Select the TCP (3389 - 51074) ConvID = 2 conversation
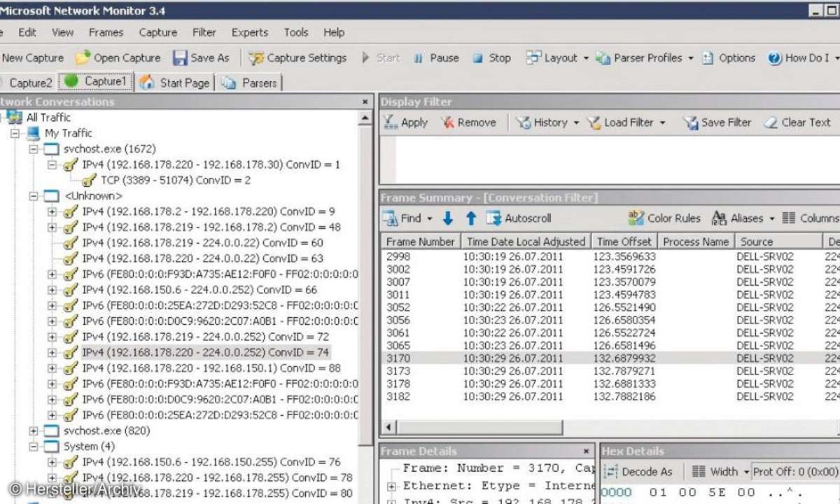 176,180
